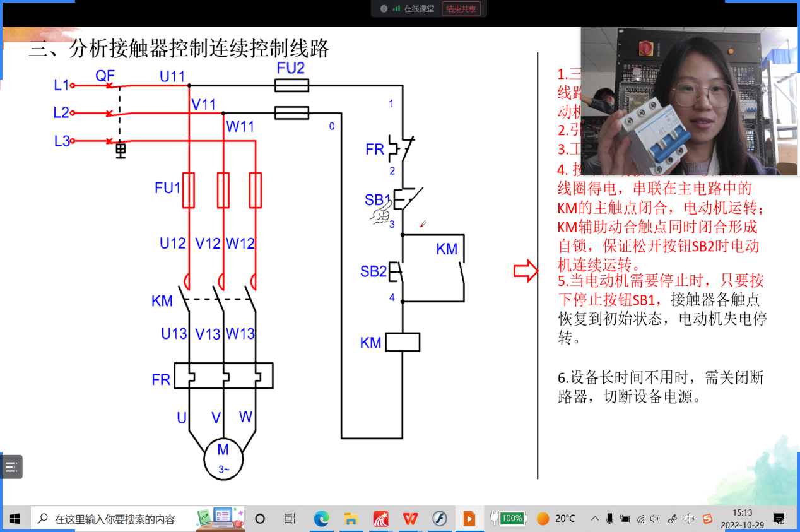This screenshot has width=800, height=532.
Task: Click the battery 100% indicator
Action: pos(509,519)
